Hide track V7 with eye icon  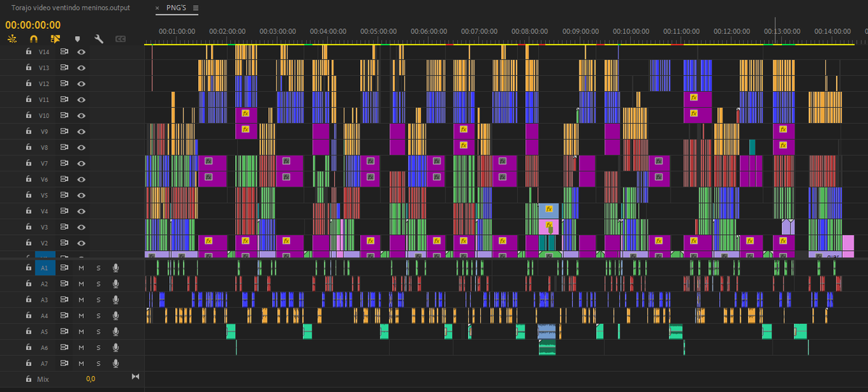tap(81, 163)
